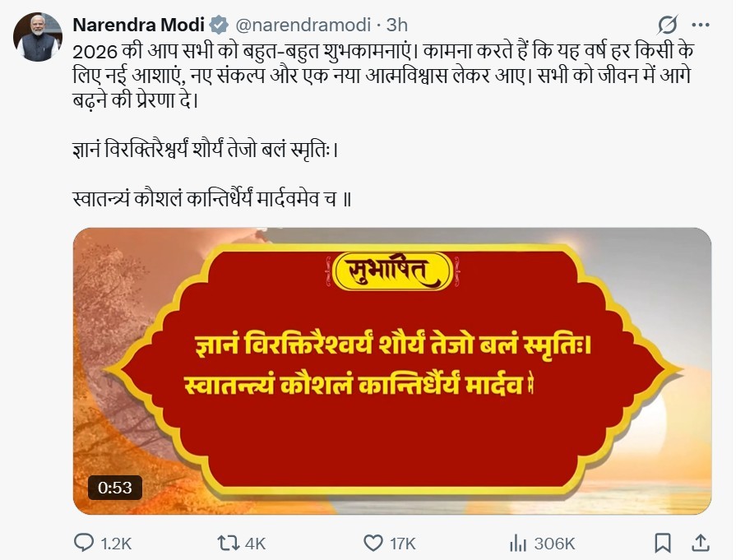The height and width of the screenshot is (560, 736).
Task: Play the Subhashit video thumbnail
Action: pos(392,372)
